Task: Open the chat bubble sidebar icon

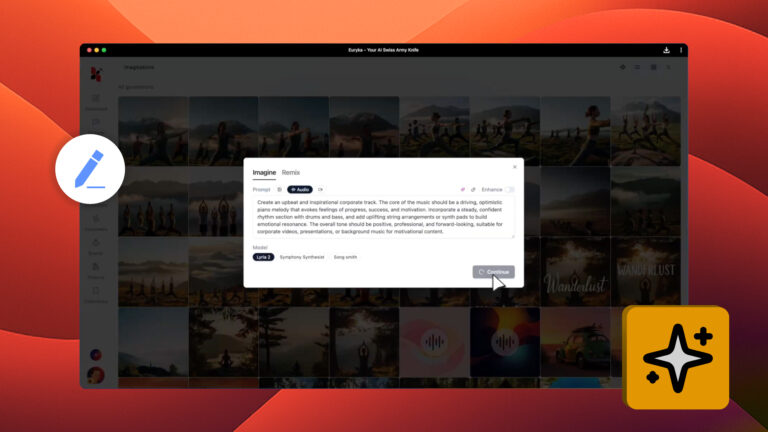Action: tap(96, 122)
